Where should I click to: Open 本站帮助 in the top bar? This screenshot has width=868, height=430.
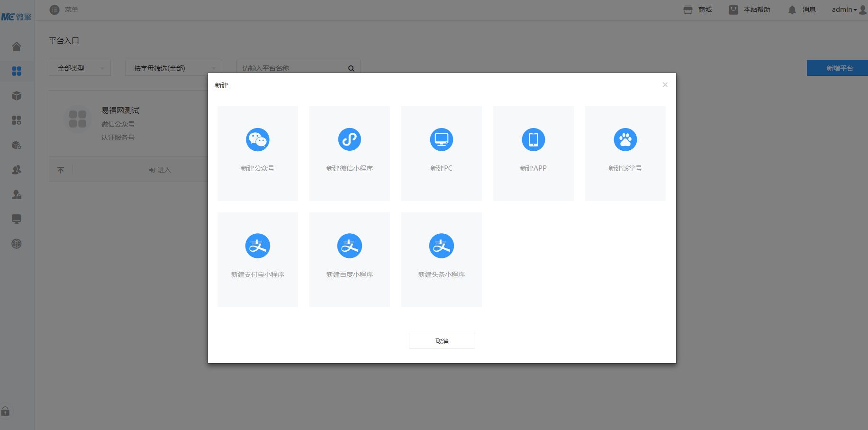coord(750,9)
